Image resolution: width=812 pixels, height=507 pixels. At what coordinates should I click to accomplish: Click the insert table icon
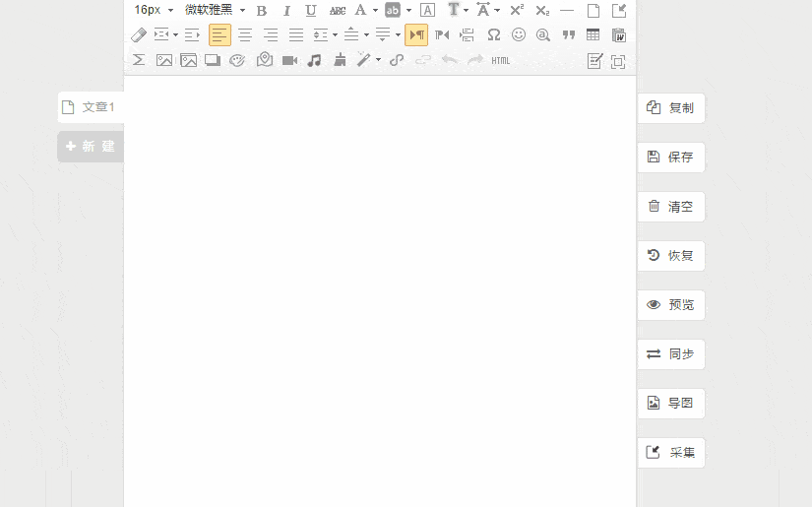click(593, 34)
